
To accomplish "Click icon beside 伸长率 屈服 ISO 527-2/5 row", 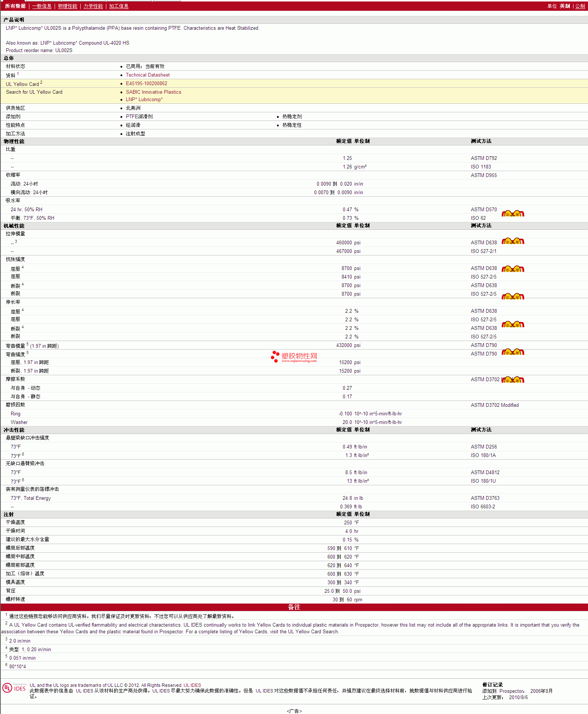I will pos(513,324).
